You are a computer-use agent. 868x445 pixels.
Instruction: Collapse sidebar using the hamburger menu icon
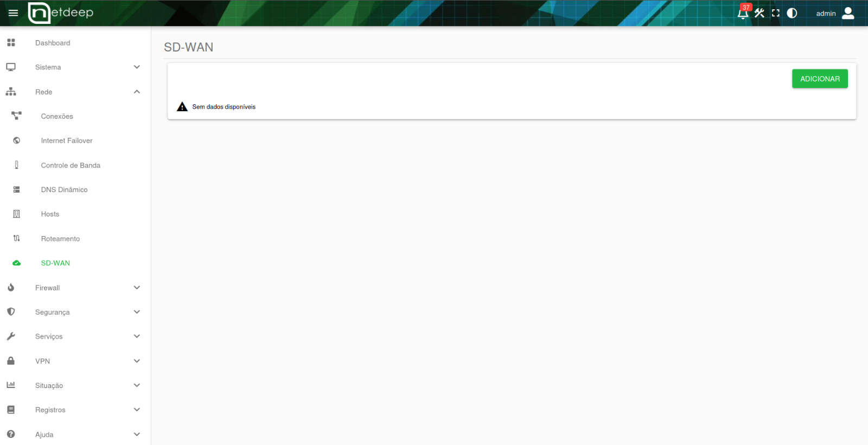click(14, 13)
